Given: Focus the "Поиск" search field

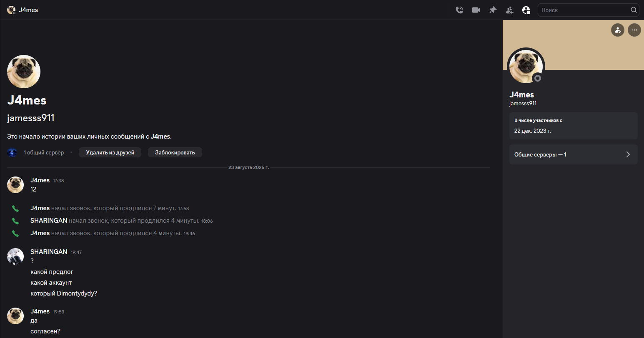Looking at the screenshot, I should 584,10.
